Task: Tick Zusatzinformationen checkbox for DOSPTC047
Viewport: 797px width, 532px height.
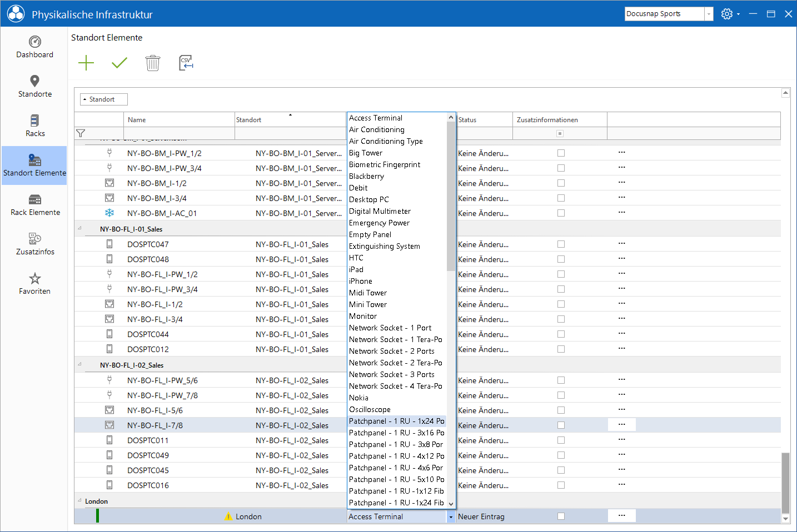Action: [561, 244]
